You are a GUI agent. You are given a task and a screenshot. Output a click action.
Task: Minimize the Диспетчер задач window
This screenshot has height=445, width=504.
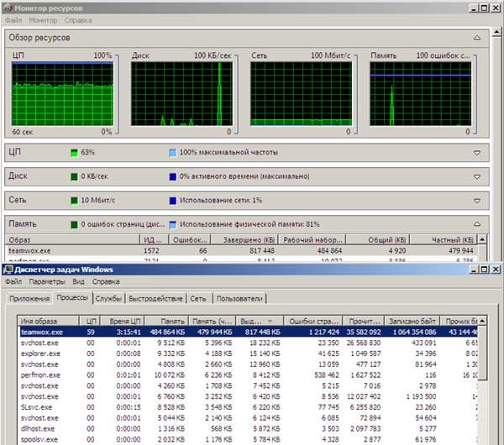(474, 270)
